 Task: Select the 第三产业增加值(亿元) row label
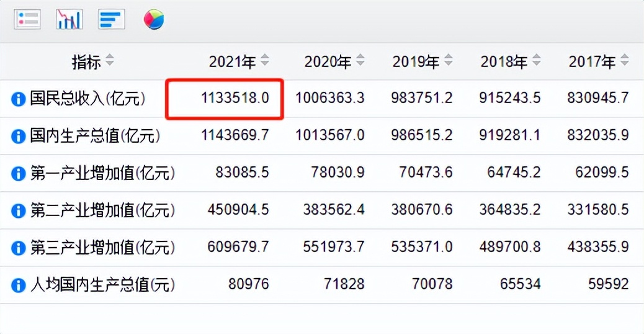102,247
